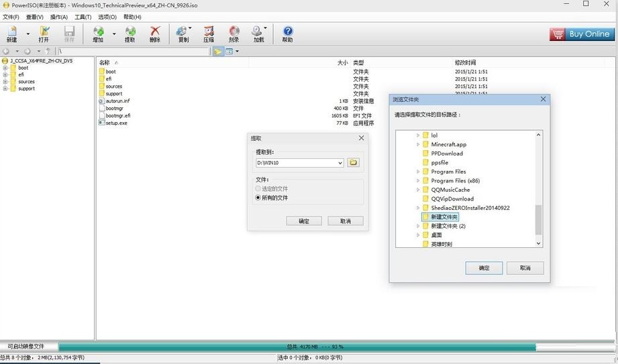Select the QQMusicCache folder

pos(450,190)
